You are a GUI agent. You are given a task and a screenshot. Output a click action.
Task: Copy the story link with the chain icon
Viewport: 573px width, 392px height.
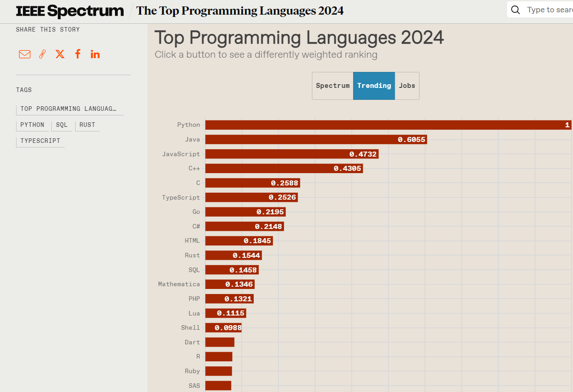(x=43, y=54)
